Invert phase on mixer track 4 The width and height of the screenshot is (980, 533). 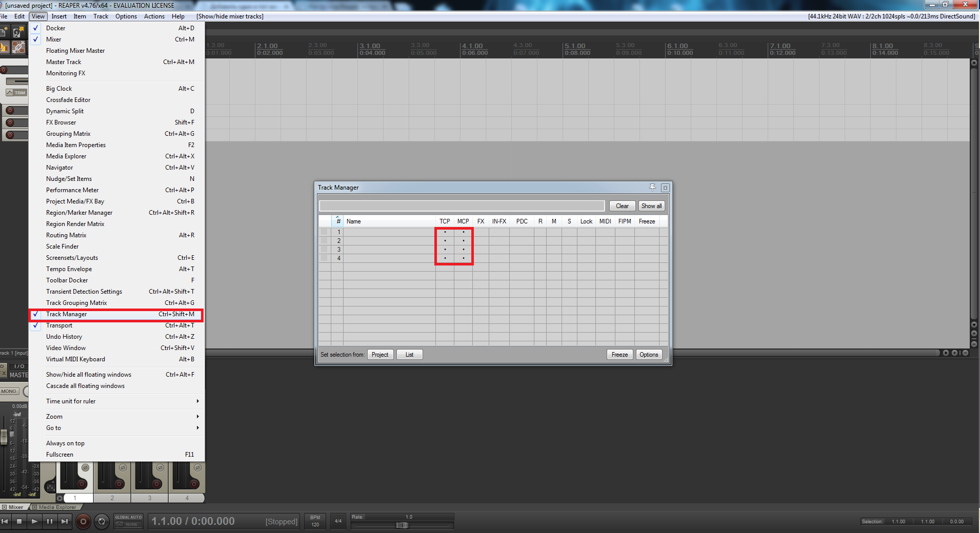tap(197, 467)
